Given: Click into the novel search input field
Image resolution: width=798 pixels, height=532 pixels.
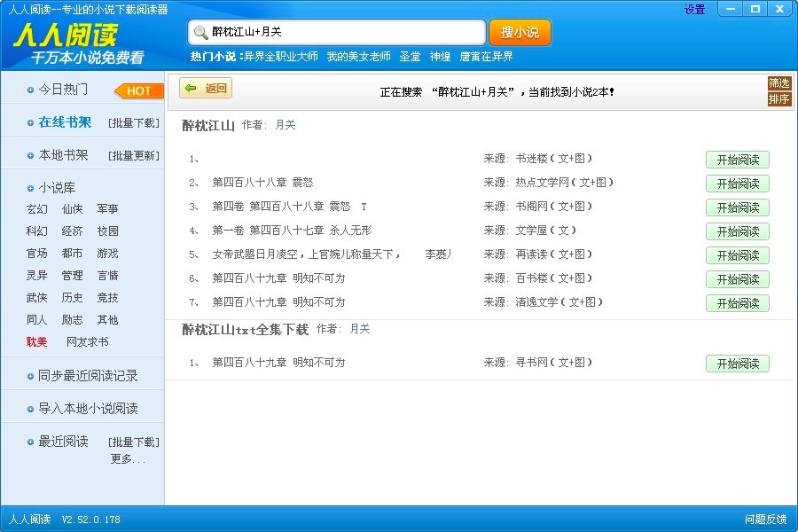Looking at the screenshot, I should (x=346, y=33).
